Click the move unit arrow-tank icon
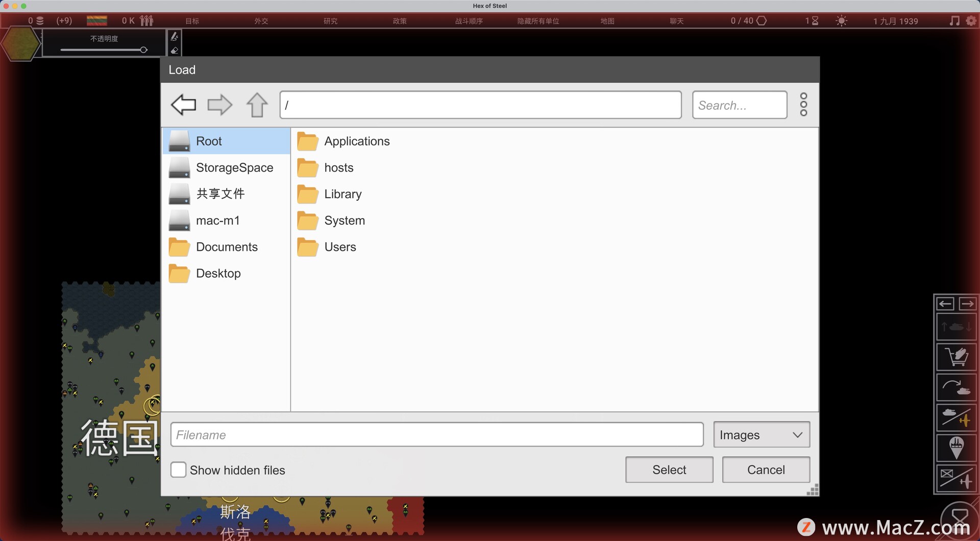This screenshot has height=541, width=980. pyautogui.click(x=957, y=387)
